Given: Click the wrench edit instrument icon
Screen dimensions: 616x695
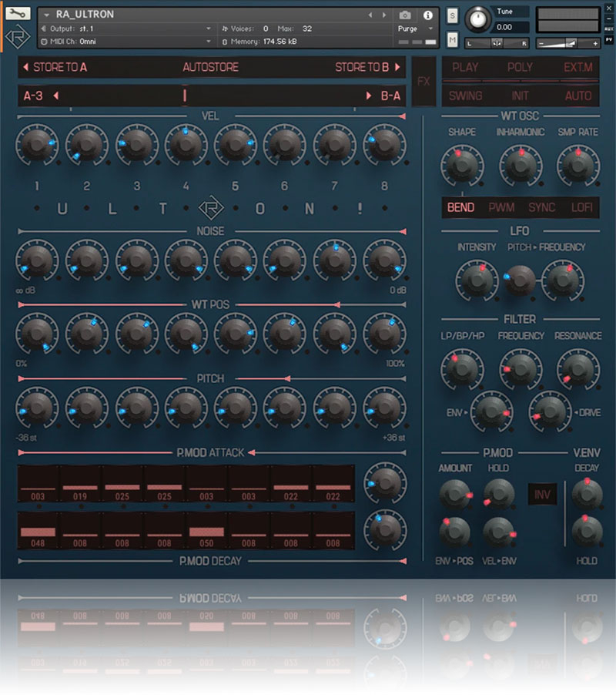Looking at the screenshot, I should [17, 14].
